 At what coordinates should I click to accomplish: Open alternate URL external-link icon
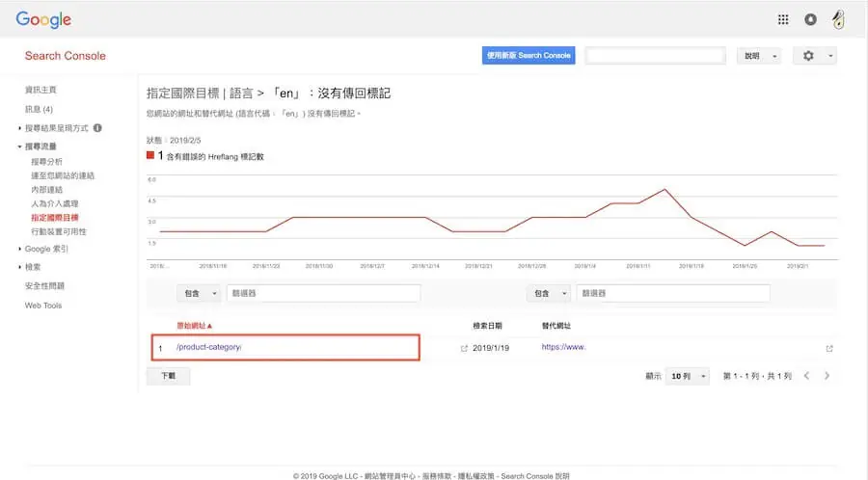point(829,348)
